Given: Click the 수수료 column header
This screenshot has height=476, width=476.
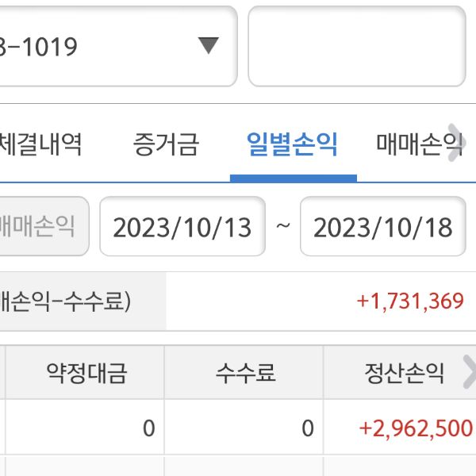Looking at the screenshot, I should tap(245, 372).
